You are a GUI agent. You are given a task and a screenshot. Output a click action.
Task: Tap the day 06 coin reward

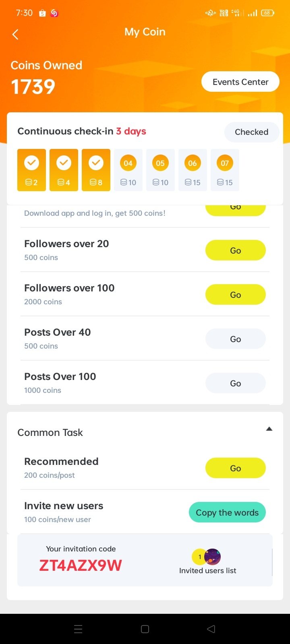(x=193, y=170)
